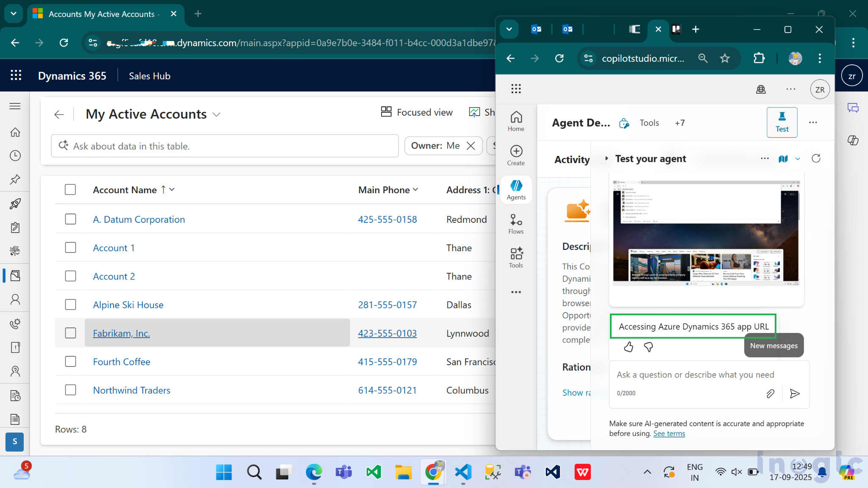This screenshot has width=868, height=488.
Task: Remove the Owner: Me filter chip
Action: point(470,146)
